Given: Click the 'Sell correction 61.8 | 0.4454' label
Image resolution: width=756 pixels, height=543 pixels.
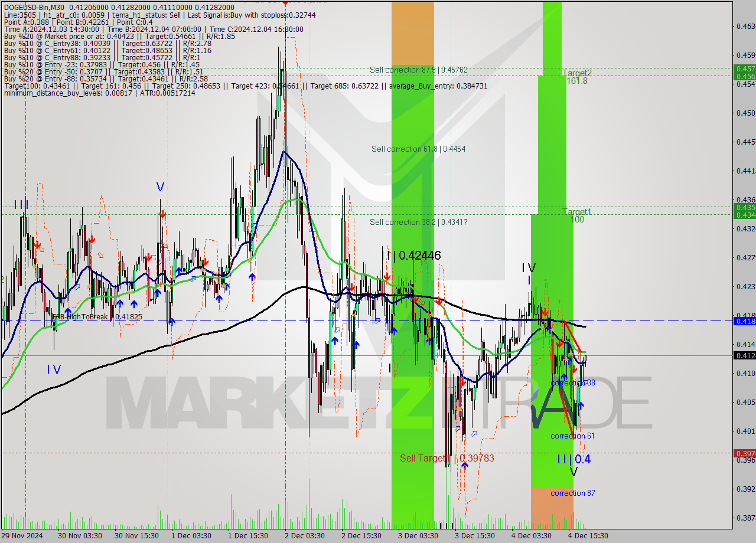Looking at the screenshot, I should pyautogui.click(x=418, y=149).
